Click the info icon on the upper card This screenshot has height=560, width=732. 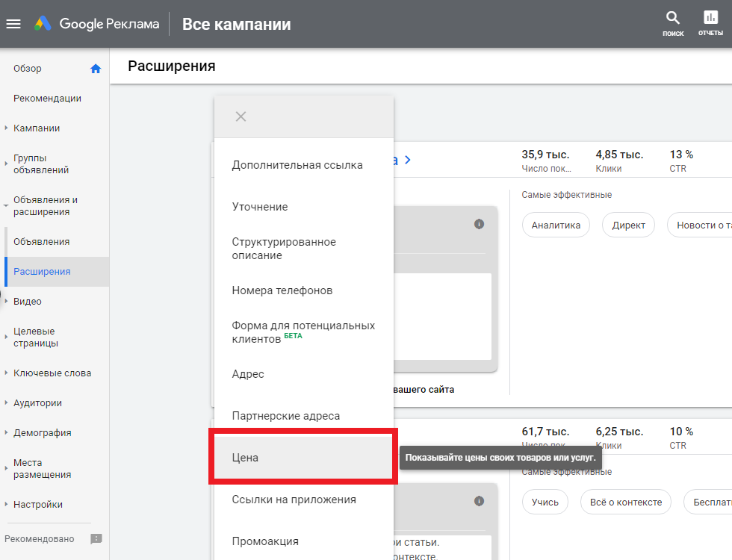pyautogui.click(x=480, y=224)
